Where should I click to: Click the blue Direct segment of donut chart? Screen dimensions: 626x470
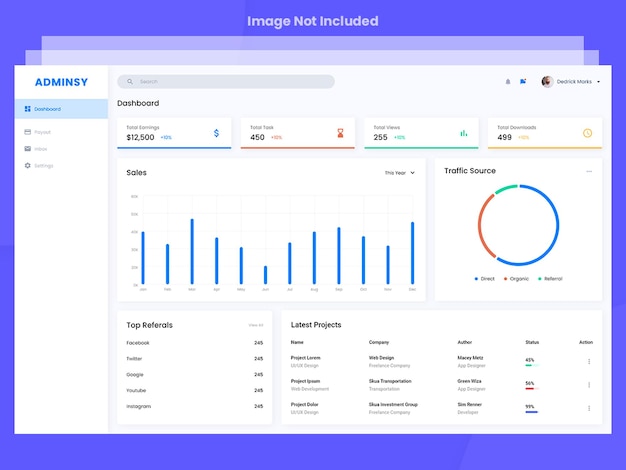pos(557,225)
